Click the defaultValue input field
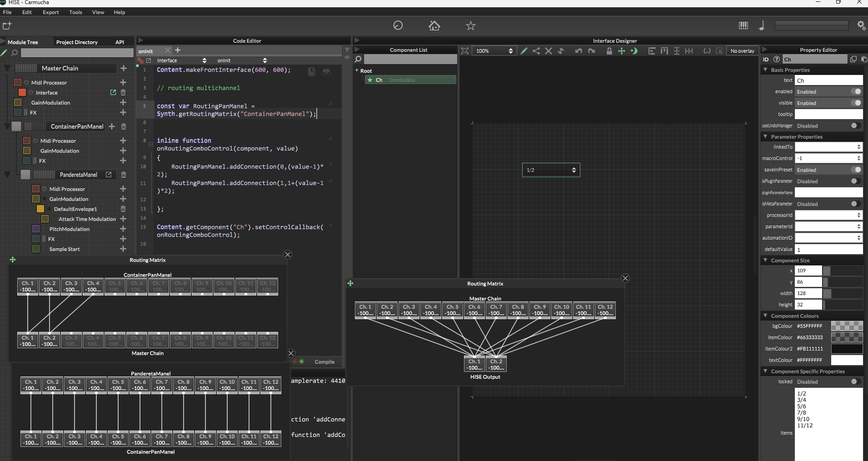868x461 pixels. point(828,249)
